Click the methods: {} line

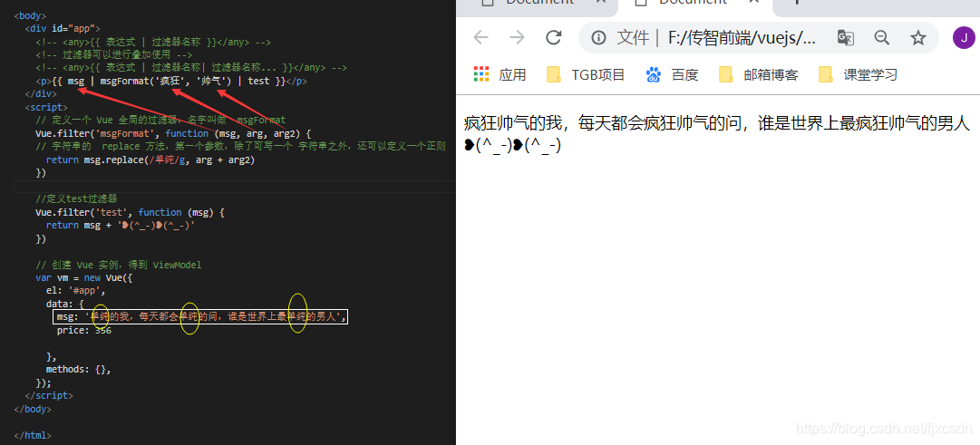click(x=78, y=370)
